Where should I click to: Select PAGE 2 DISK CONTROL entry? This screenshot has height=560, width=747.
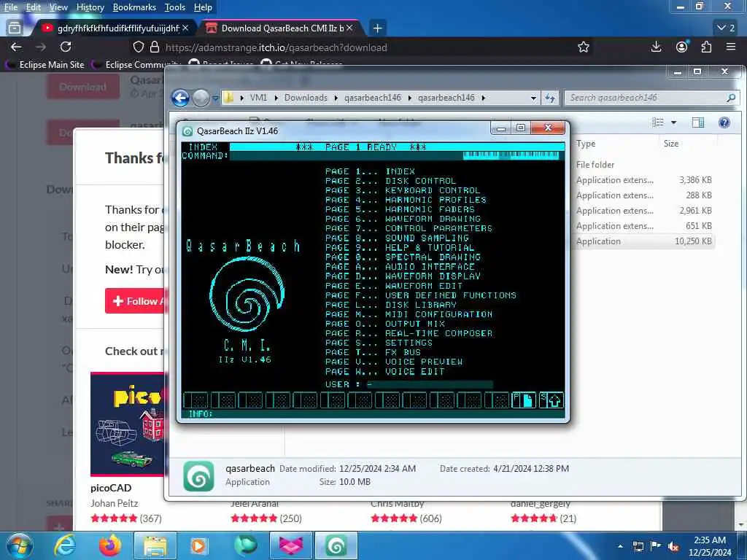tap(390, 181)
